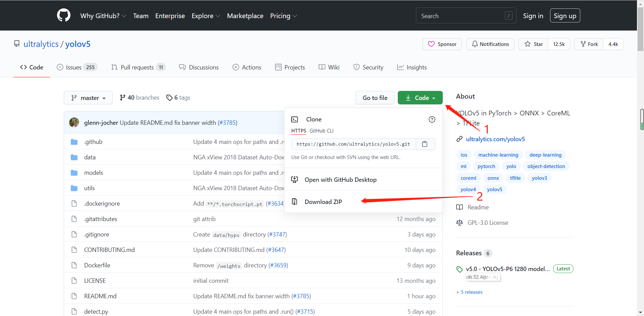
Task: Click the pytorch topic tag
Action: pos(486,166)
